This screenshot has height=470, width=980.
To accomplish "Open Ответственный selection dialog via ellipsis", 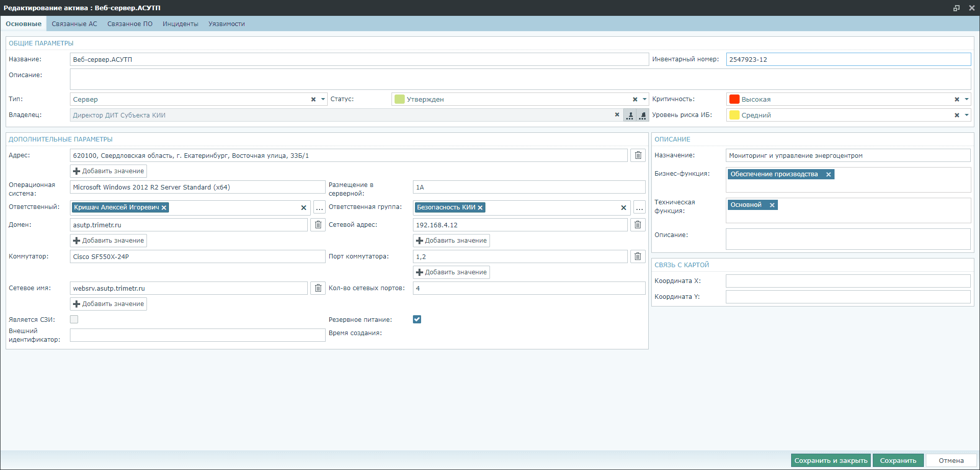I will point(320,207).
